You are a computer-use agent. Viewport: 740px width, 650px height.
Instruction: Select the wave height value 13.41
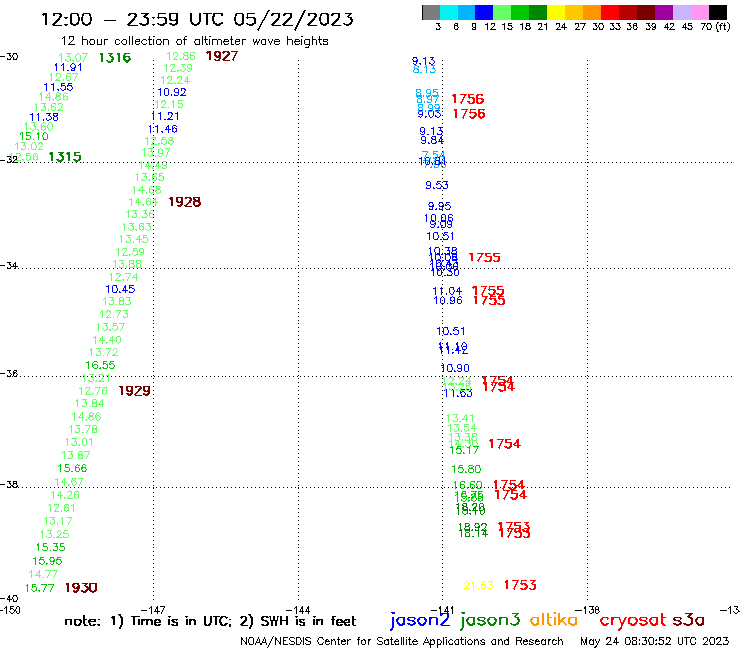pyautogui.click(x=460, y=418)
